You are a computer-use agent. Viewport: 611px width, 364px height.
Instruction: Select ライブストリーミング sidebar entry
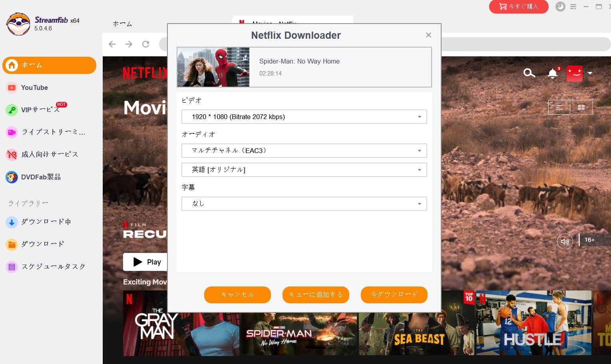pos(53,132)
